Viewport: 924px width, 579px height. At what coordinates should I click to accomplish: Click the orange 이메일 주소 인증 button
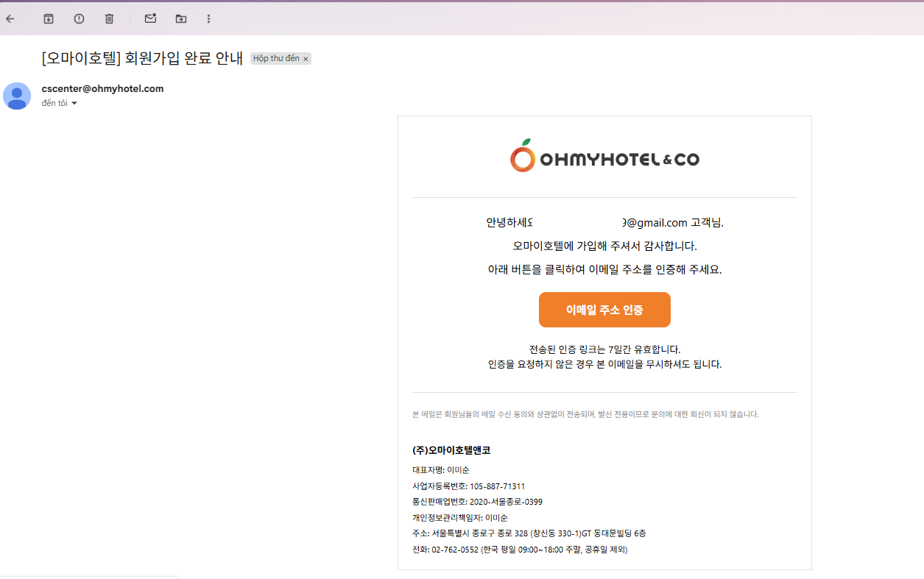click(x=604, y=310)
